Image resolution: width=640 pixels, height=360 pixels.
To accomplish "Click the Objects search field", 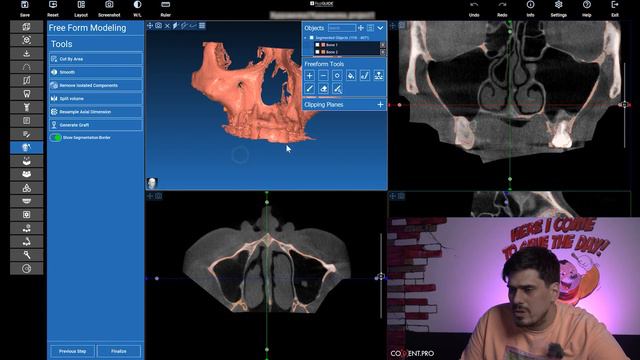I will [342, 28].
